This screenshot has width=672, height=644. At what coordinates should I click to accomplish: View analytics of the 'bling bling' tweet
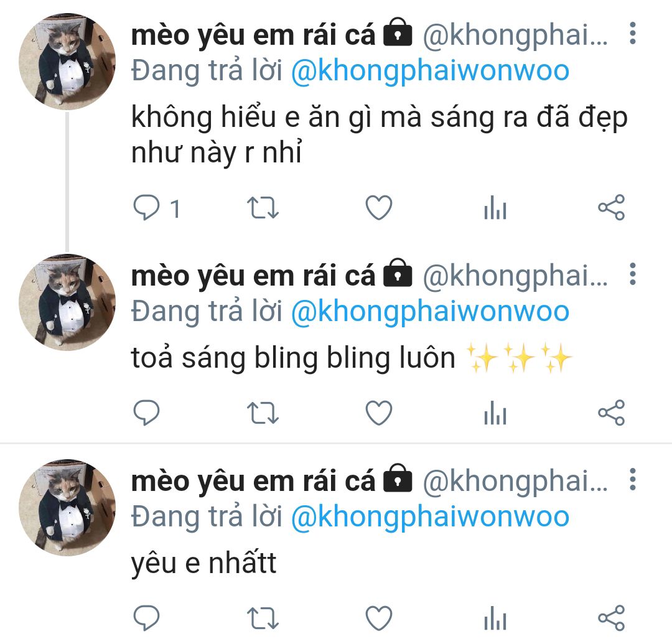click(495, 413)
